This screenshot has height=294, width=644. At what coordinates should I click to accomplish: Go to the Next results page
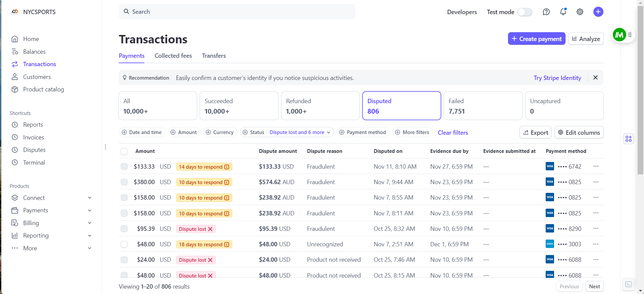[x=594, y=287]
